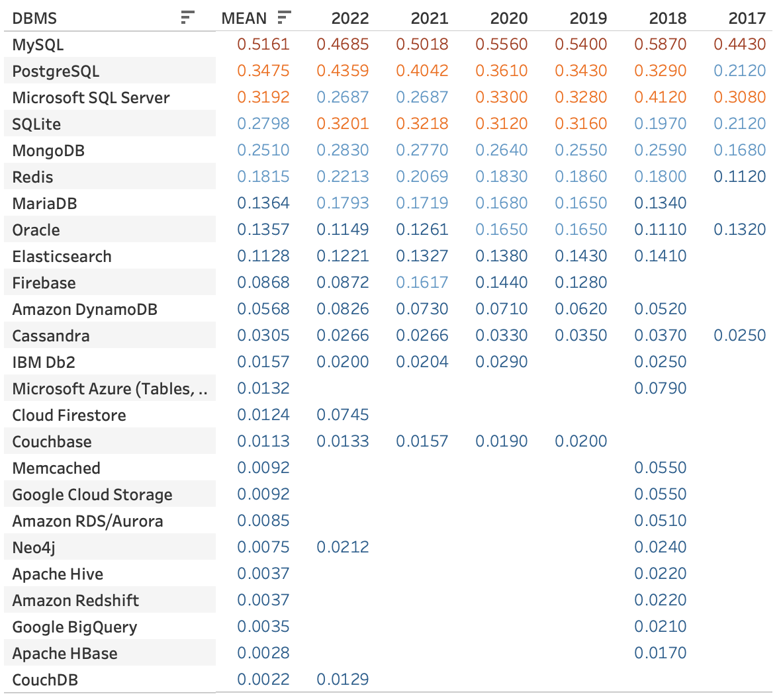
Task: Click Memcached 2018 value 0.0550
Action: pyautogui.click(x=661, y=467)
